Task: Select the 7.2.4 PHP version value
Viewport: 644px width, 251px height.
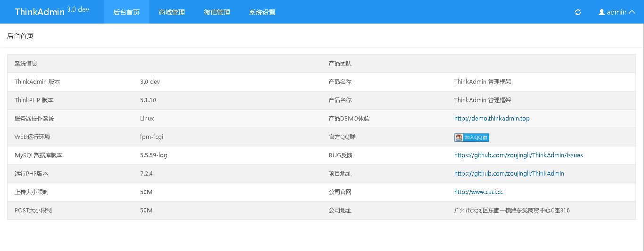Action: [x=146, y=174]
